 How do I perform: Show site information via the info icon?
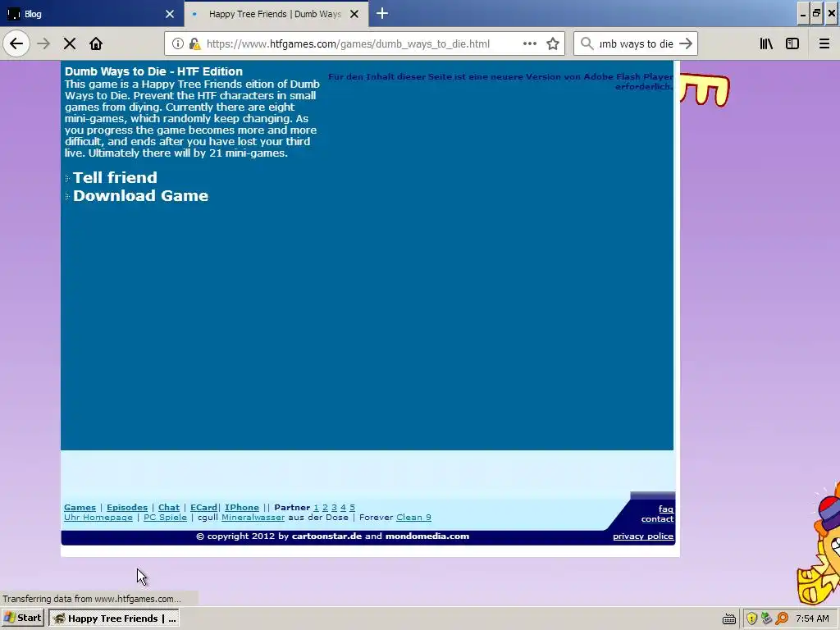[x=178, y=43]
